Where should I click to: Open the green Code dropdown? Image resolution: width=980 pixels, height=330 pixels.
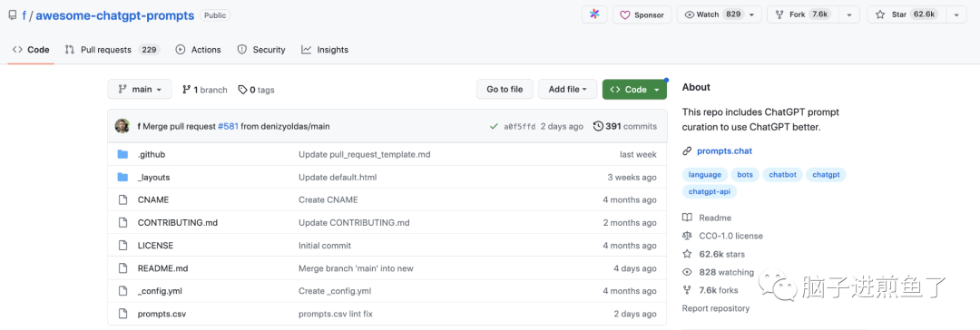pos(634,90)
